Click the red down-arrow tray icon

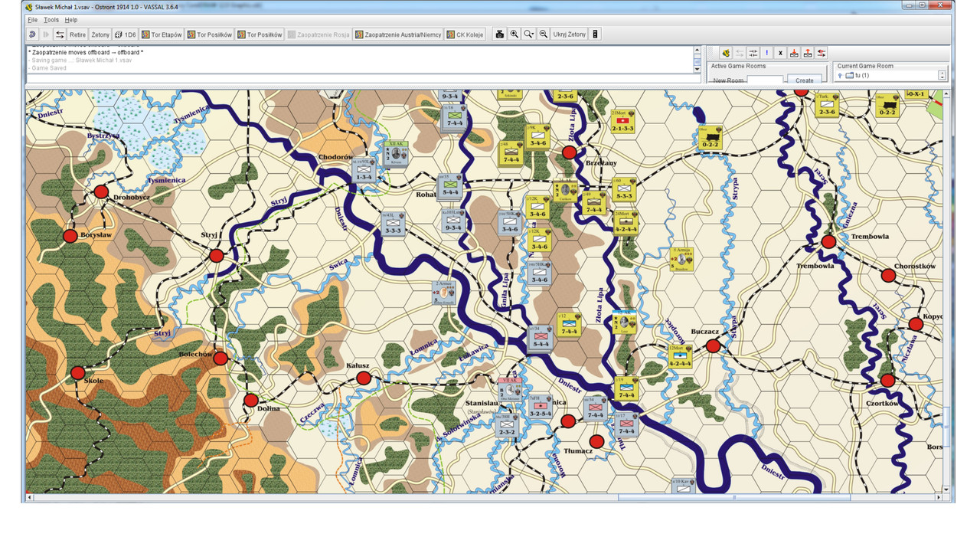[x=794, y=53]
